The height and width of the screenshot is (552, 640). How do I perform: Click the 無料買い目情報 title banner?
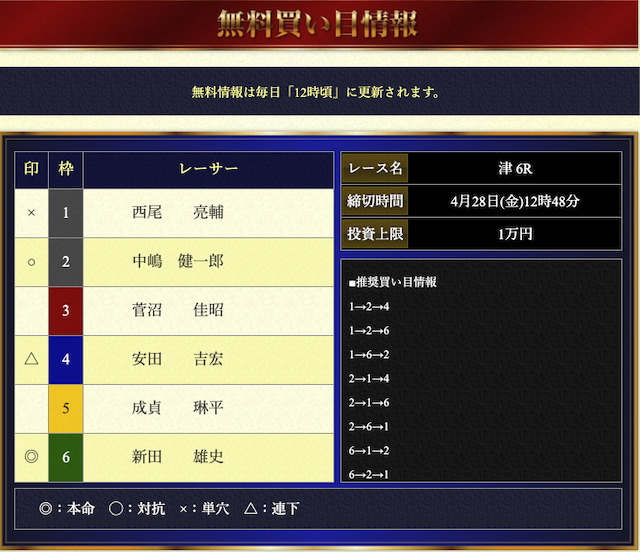point(317,24)
